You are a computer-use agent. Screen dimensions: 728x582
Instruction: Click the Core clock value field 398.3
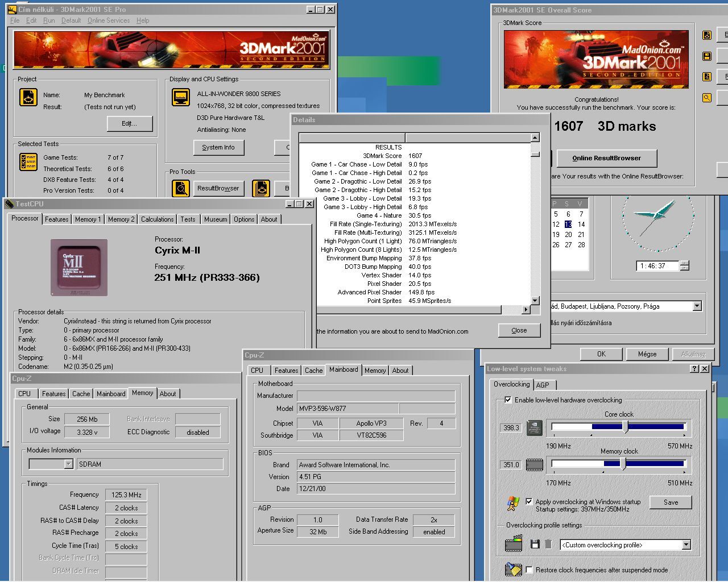[511, 427]
